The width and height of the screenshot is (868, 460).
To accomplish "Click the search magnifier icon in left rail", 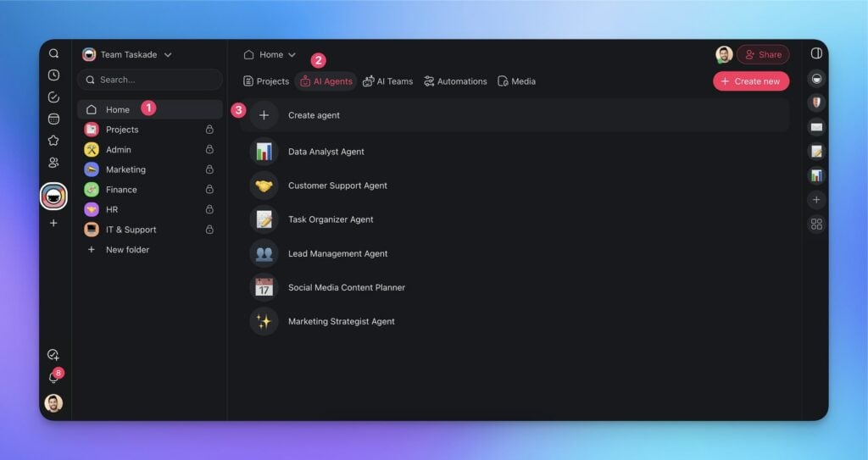I will [x=53, y=53].
